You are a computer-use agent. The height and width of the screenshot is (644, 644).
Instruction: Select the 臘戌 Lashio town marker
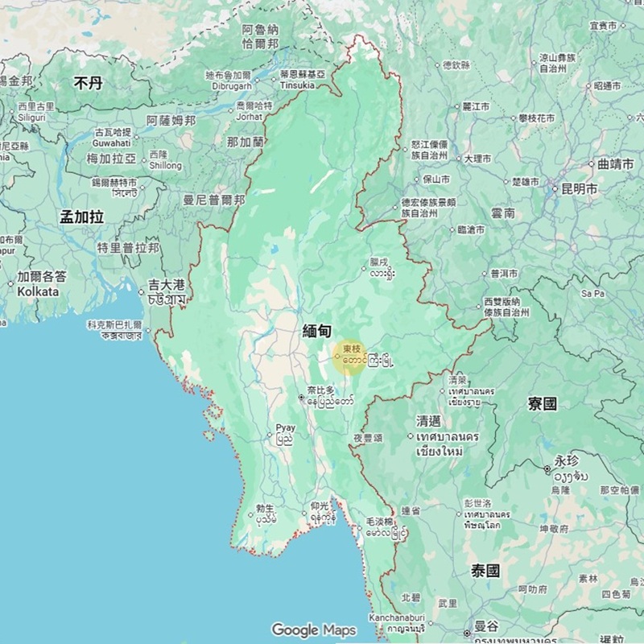(x=364, y=269)
